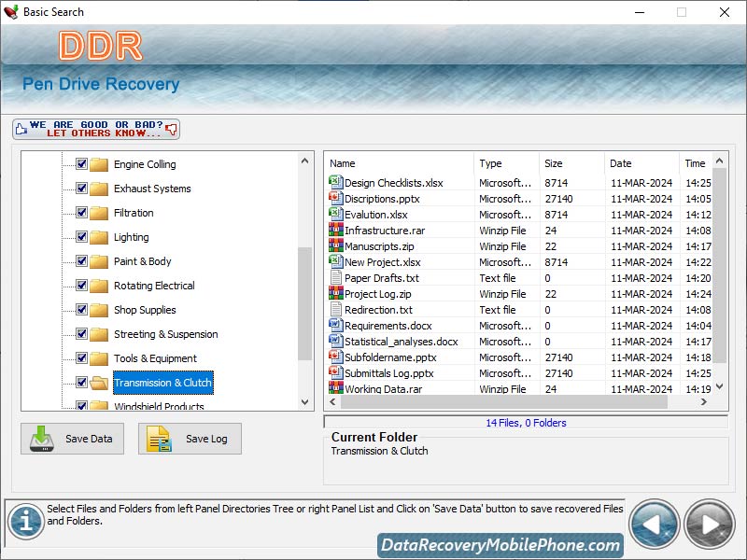This screenshot has width=747, height=560.
Task: Click the Excel icon beside Design Checklists.xlsx
Action: pos(336,183)
